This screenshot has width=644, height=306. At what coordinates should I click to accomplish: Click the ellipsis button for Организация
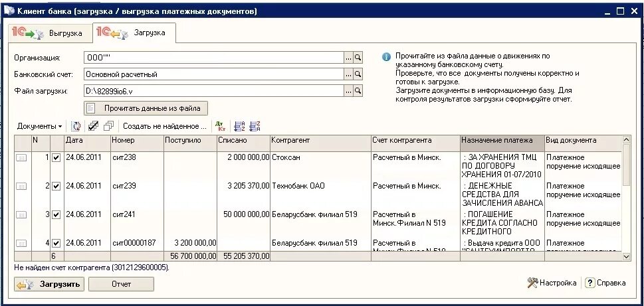pos(349,58)
